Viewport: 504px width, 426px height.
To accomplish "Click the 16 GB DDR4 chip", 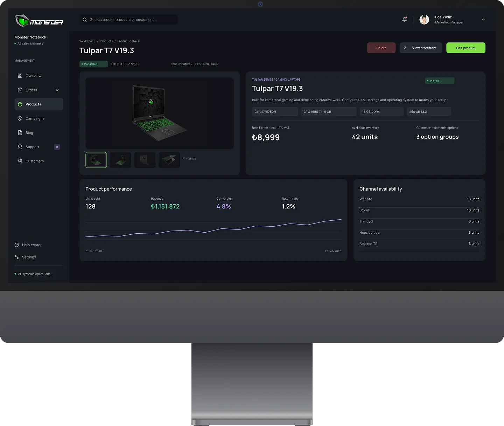I will (381, 112).
